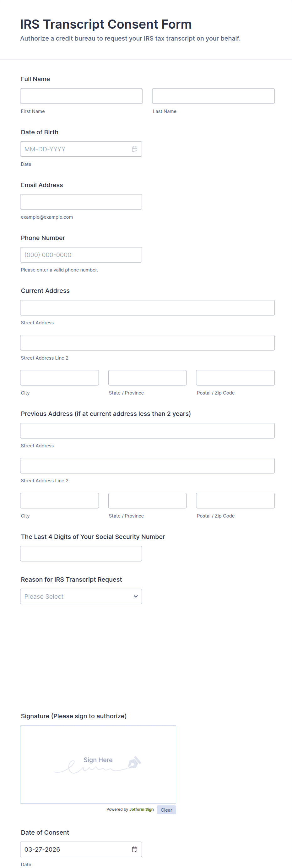Open the Jotform Sign link
The width and height of the screenshot is (292, 868).
(x=141, y=809)
